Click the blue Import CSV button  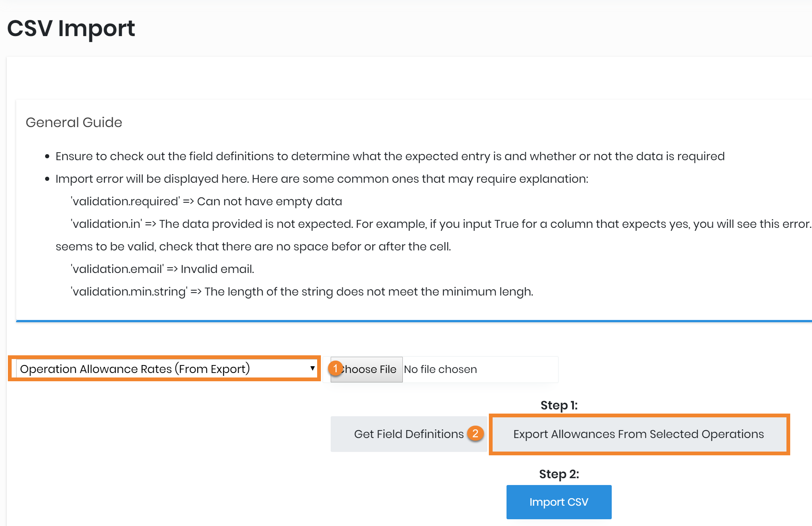click(x=559, y=502)
